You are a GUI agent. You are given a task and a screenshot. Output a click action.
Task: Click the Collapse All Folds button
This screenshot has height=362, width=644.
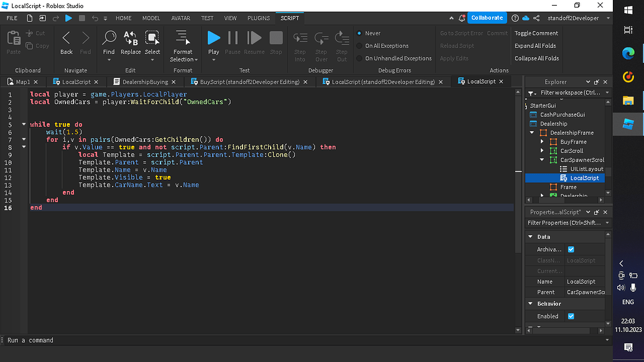536,58
